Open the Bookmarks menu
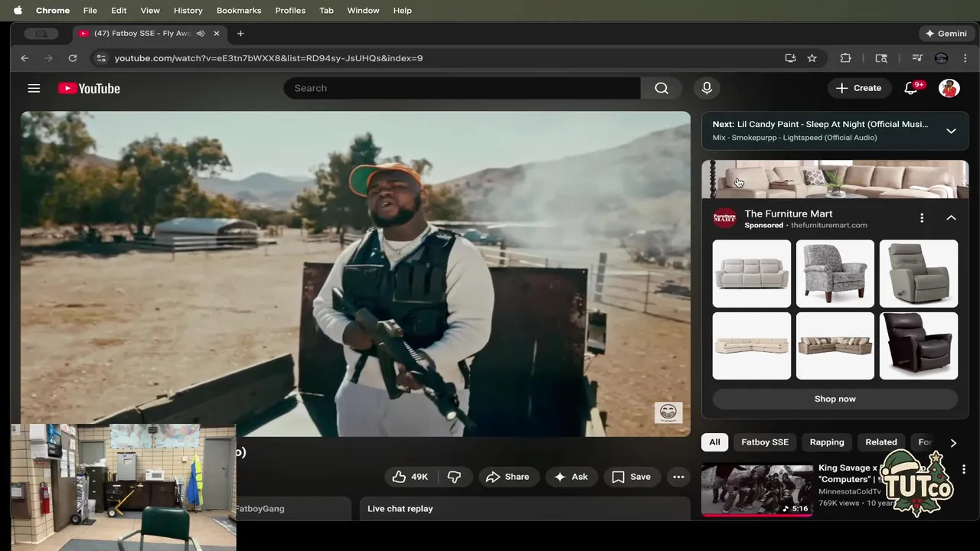Screen dimensions: 980x551 tap(239, 10)
